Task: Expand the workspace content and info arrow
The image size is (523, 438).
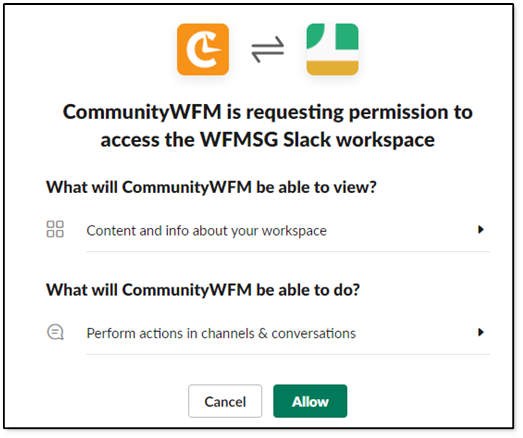Action: [x=481, y=230]
